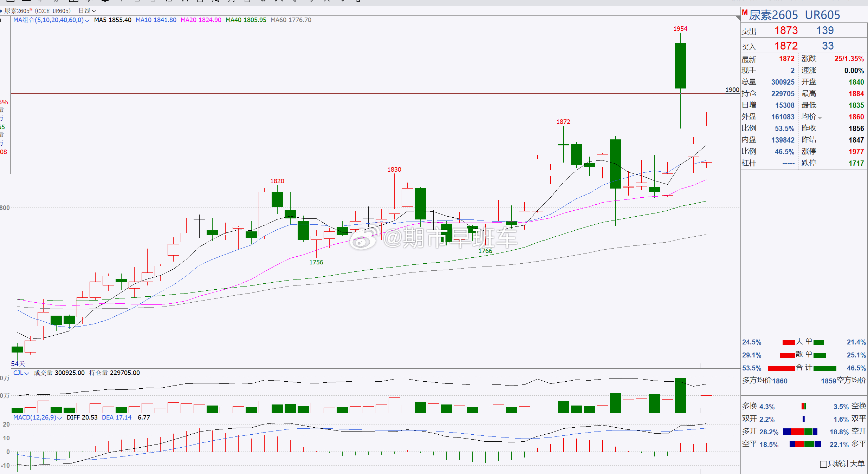Viewport: 868px width, 474px height.
Task: Click the 54天 day count label
Action: tap(18, 364)
